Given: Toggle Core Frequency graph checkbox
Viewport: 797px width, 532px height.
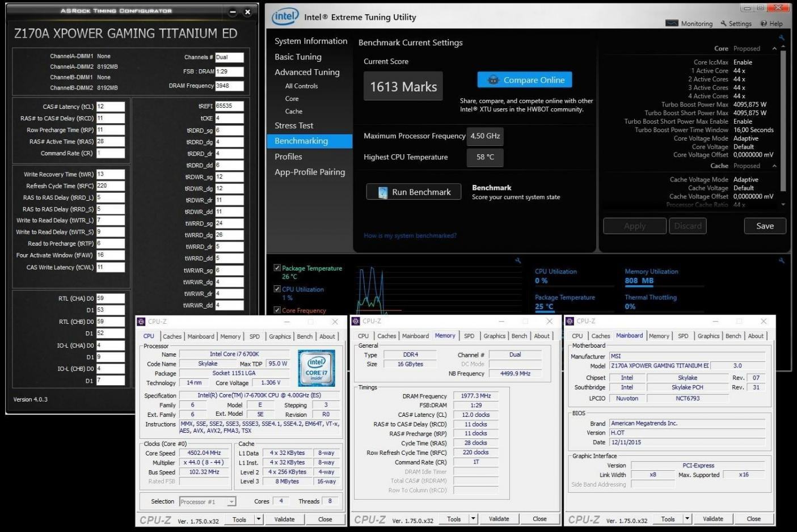Looking at the screenshot, I should [x=277, y=310].
